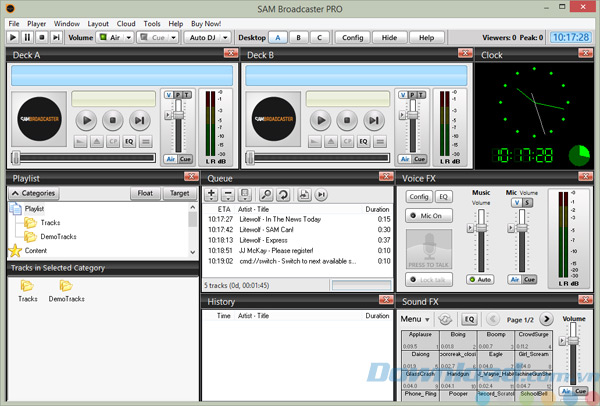Toggle Air for the Mic in Voice FX

coord(515,280)
